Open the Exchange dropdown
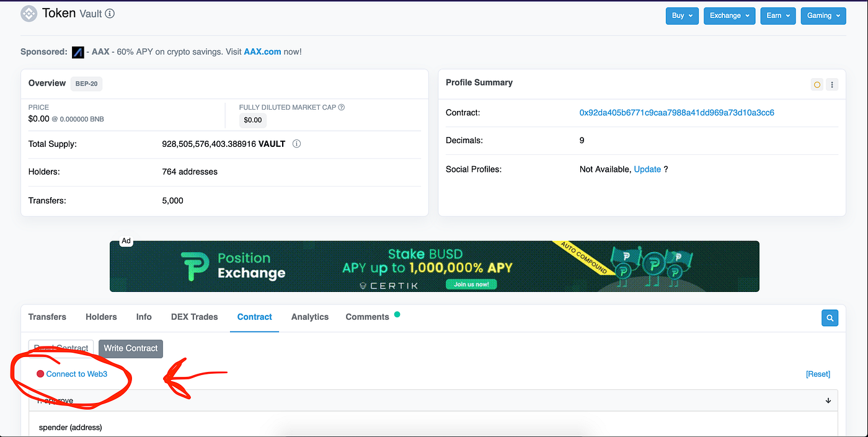Screen dimensions: 868x437 tap(730, 15)
